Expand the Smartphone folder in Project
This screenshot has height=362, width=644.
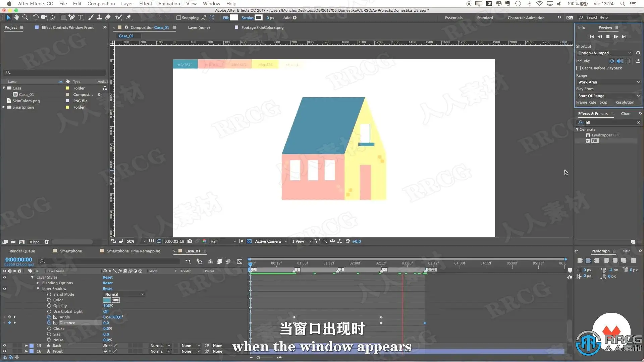click(x=4, y=107)
